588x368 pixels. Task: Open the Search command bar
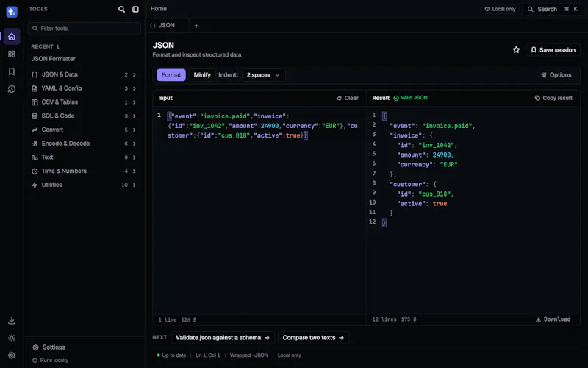click(x=553, y=9)
